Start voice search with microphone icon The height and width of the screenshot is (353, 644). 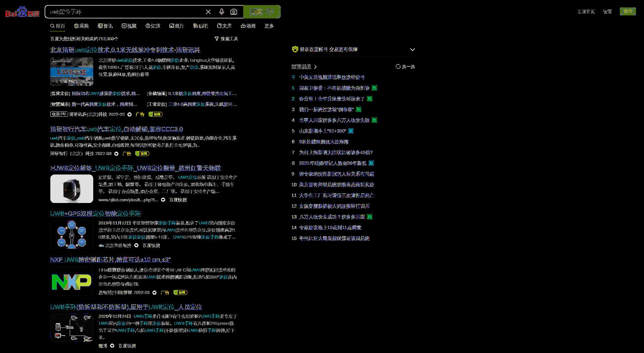coord(221,12)
